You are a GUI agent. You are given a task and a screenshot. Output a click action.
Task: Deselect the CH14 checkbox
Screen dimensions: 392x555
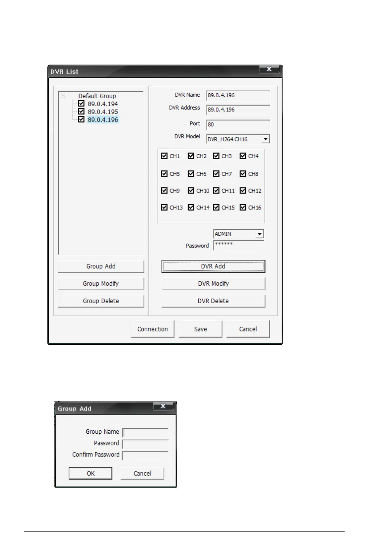[191, 207]
